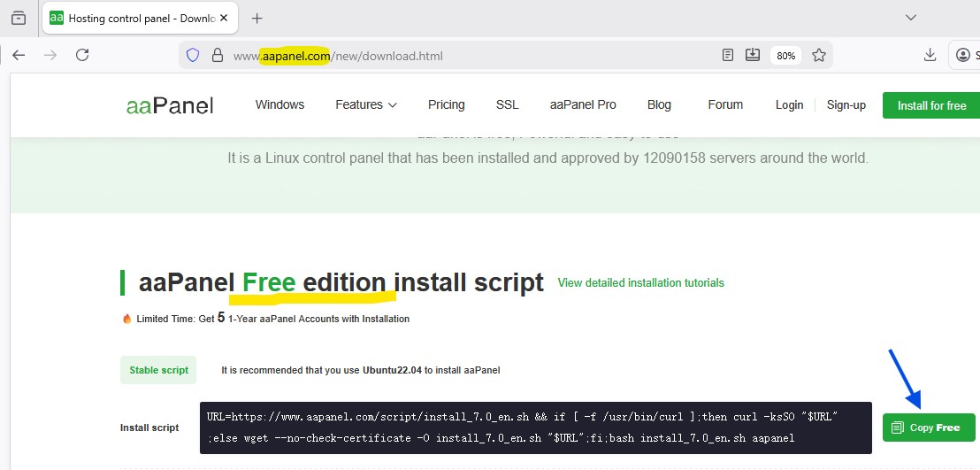Click the site security padlock icon
The image size is (980, 470).
217,56
